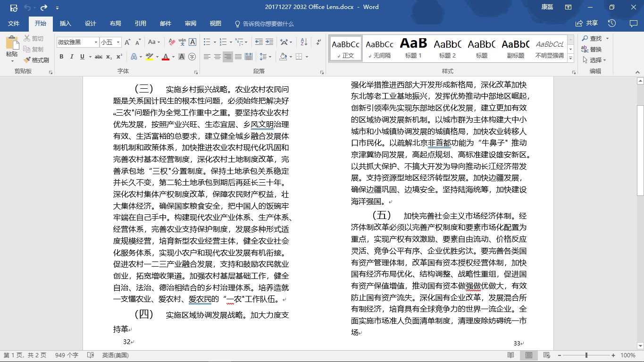Toggle bold formatting
644x362 pixels.
61,57
